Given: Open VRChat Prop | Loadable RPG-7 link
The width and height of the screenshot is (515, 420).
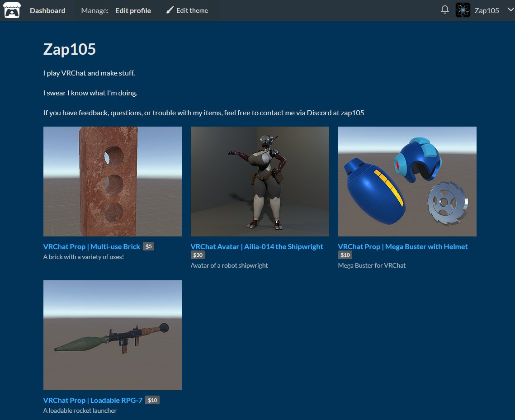Looking at the screenshot, I should [93, 400].
